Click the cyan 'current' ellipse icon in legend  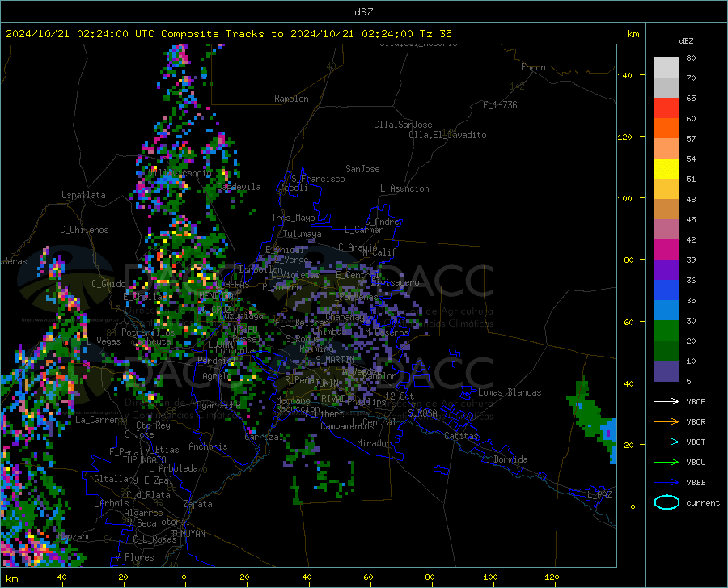(667, 502)
